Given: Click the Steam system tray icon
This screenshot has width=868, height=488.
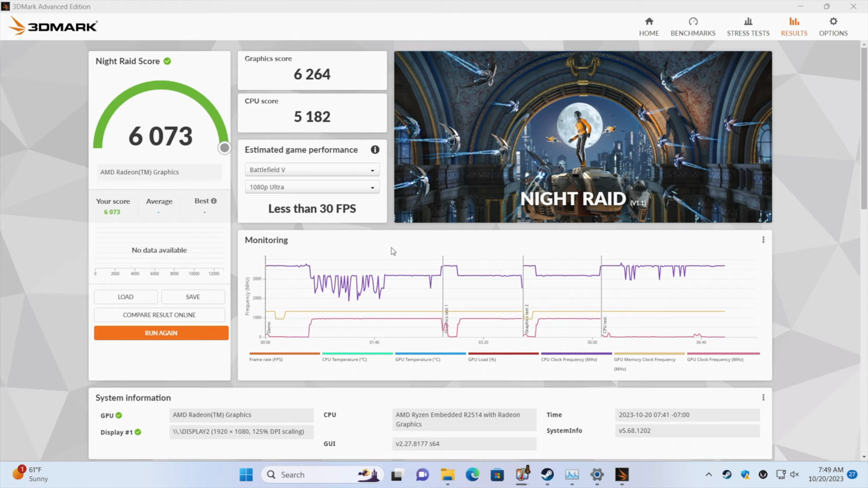Looking at the screenshot, I should pyautogui.click(x=727, y=475).
